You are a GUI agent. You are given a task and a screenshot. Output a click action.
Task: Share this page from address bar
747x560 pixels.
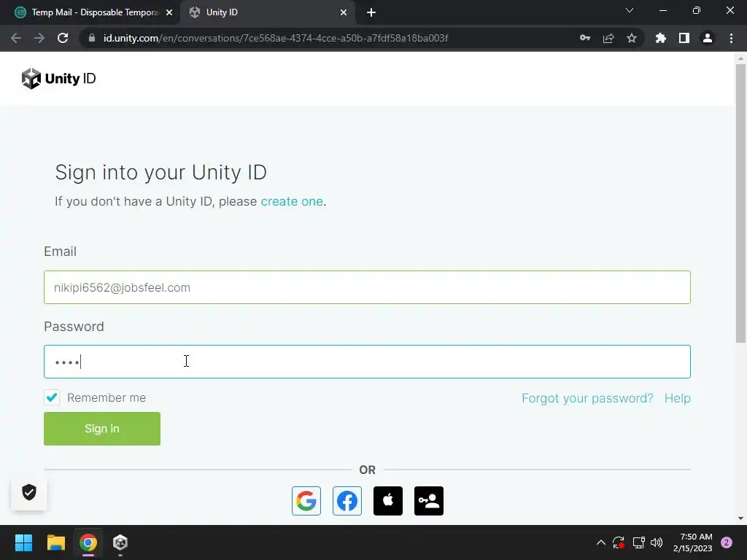(608, 38)
